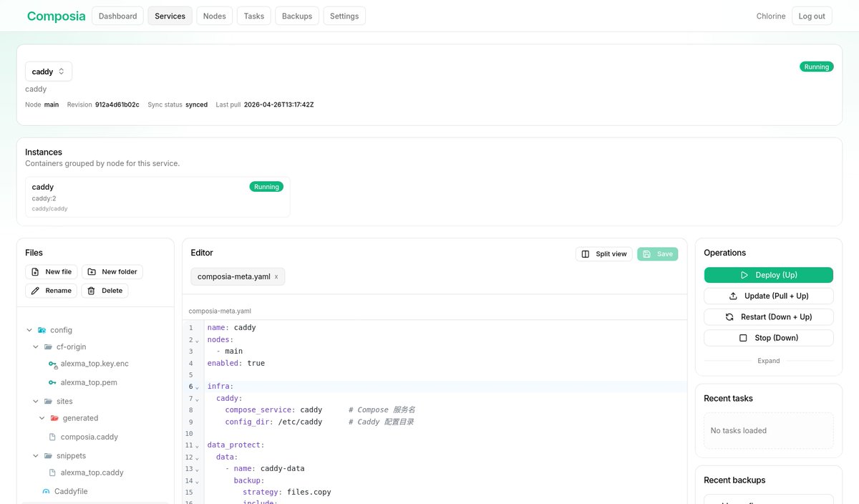Viewport: 859px width, 504px height.
Task: Click the Deploy play icon
Action: coord(744,275)
